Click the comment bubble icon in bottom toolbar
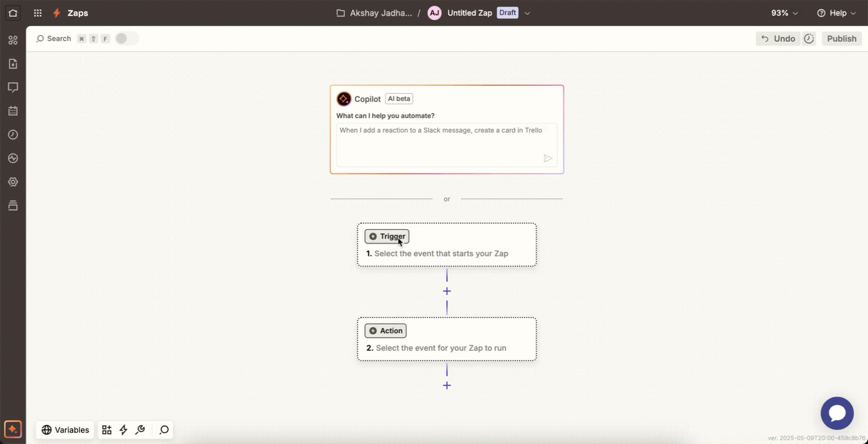 [x=164, y=430]
